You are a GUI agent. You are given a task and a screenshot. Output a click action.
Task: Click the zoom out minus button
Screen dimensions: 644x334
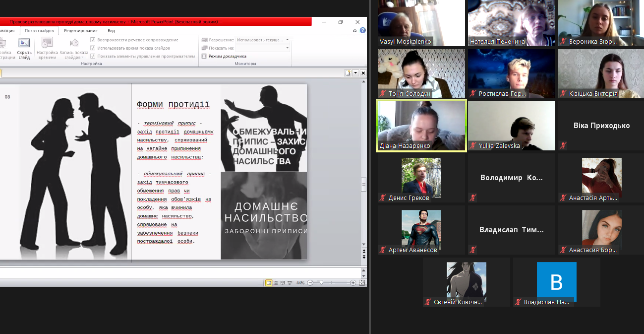[x=310, y=283]
